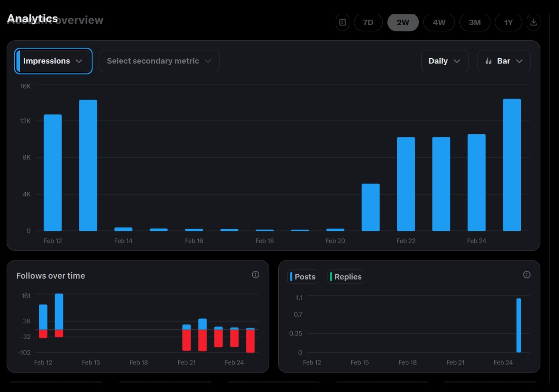Viewport: 559px width, 392px height.
Task: Click the Feb 22 impressions bar
Action: click(406, 184)
